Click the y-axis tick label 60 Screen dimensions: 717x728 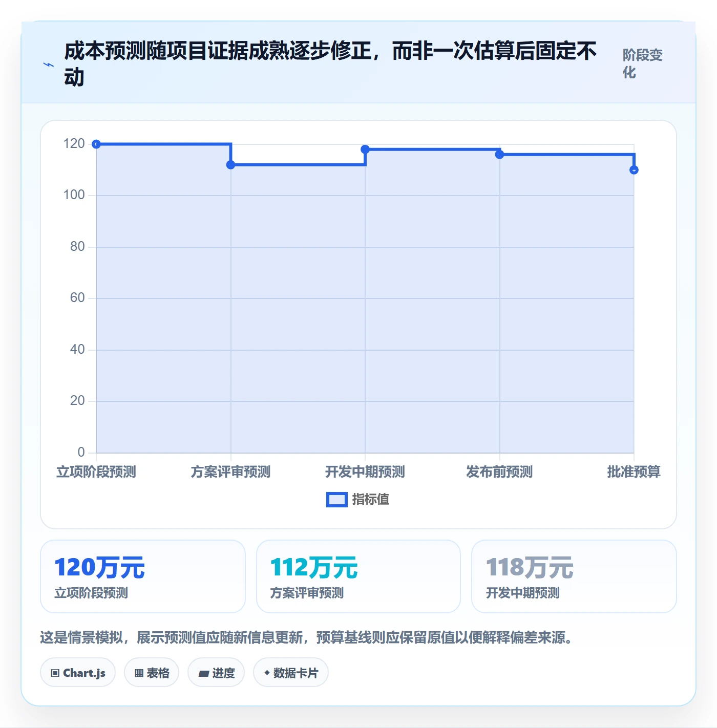point(78,298)
